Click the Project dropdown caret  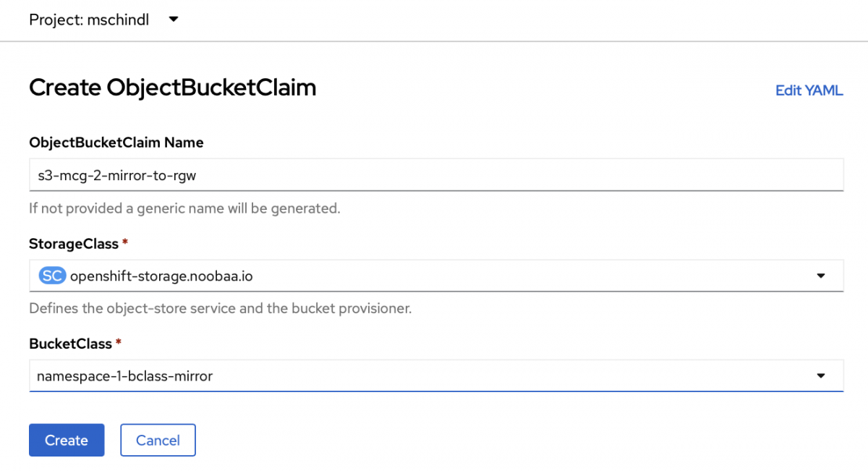pos(173,20)
